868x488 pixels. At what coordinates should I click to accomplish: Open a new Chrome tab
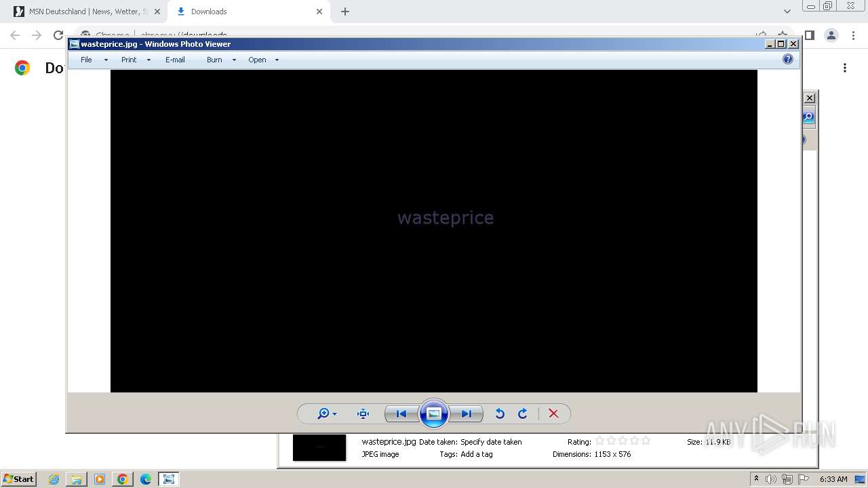tap(345, 12)
